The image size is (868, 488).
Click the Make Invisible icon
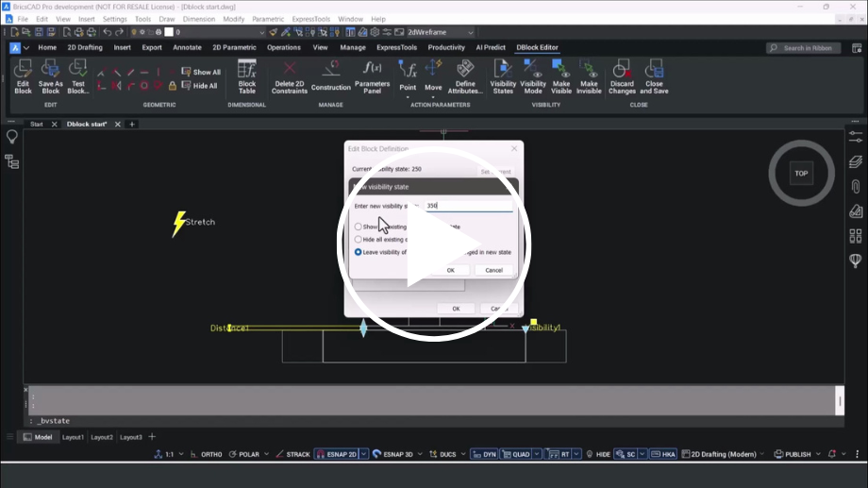coord(589,76)
